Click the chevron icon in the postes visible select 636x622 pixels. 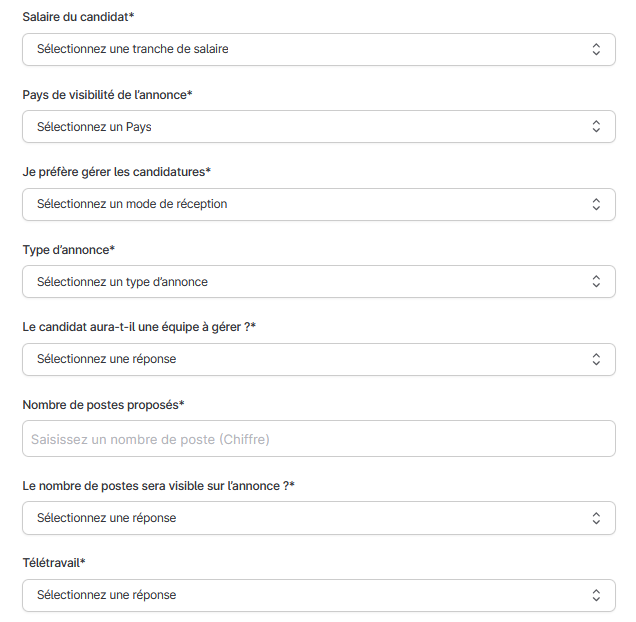point(596,518)
